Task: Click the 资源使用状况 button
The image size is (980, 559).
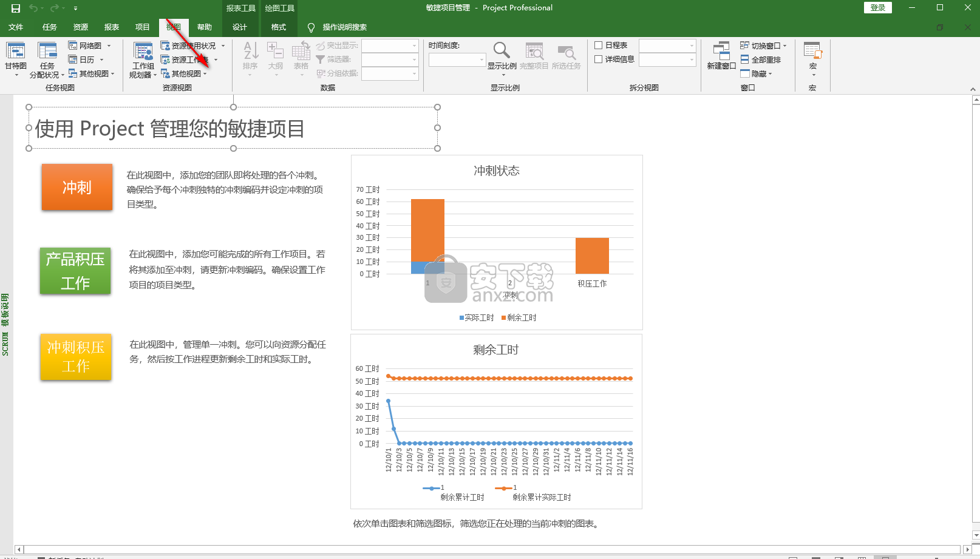Action: click(188, 46)
